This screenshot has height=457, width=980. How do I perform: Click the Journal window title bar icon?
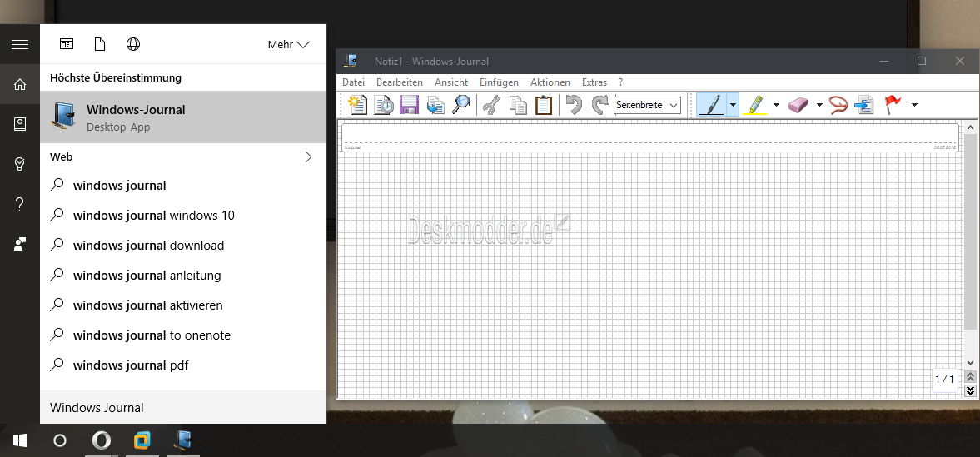(x=351, y=61)
